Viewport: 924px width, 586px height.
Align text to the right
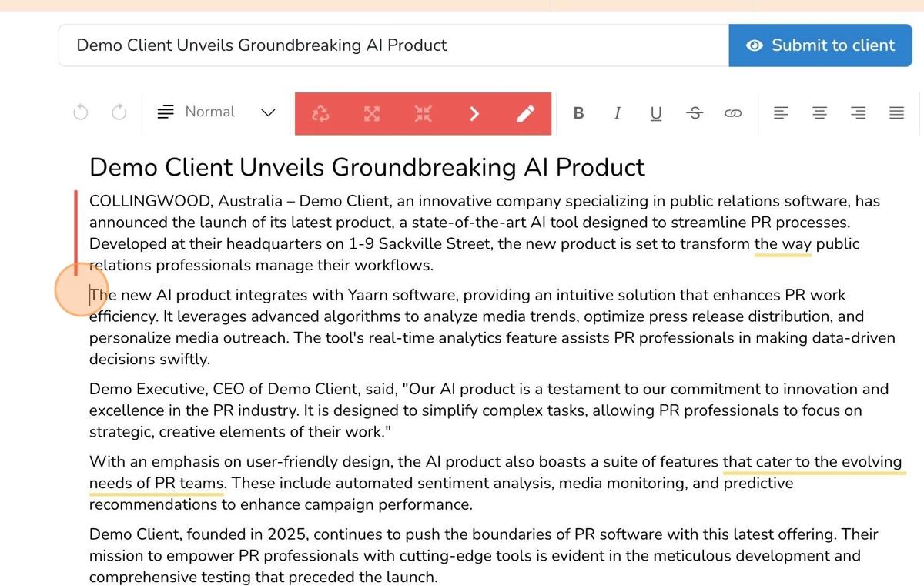(x=858, y=113)
